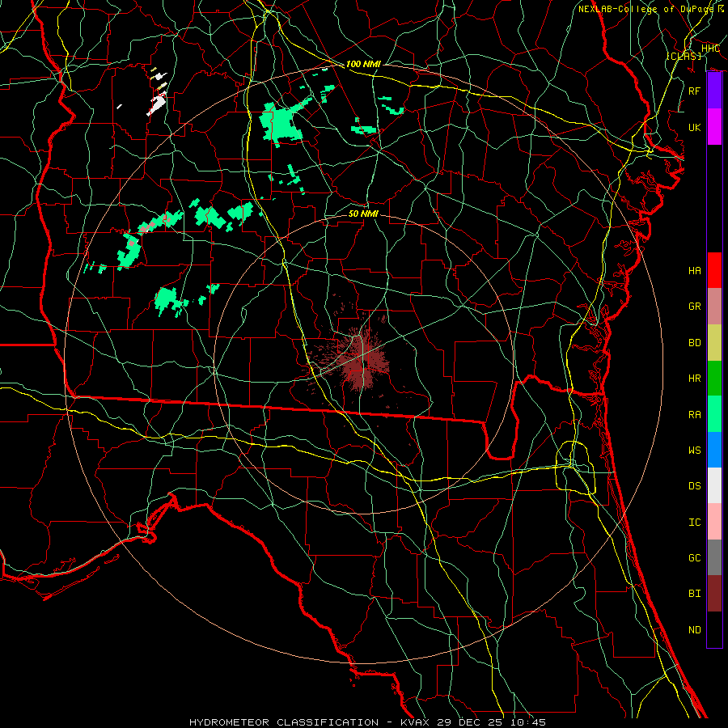
Task: Click the DS legend label
Action: (x=695, y=486)
